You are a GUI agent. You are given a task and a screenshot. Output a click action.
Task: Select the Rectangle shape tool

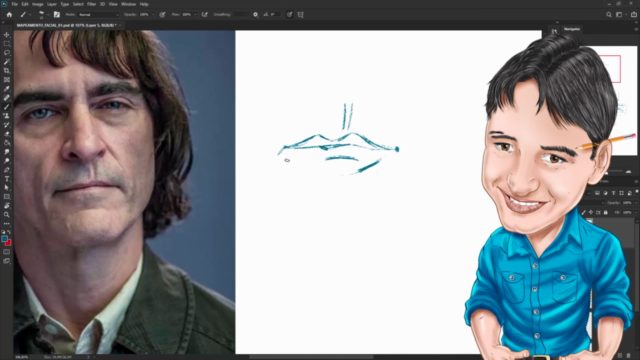[x=7, y=197]
